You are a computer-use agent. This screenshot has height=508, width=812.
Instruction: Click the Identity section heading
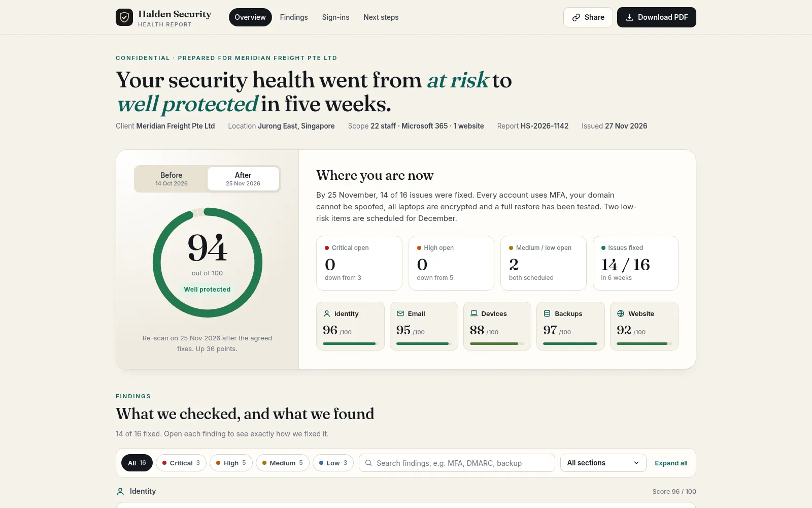click(143, 491)
